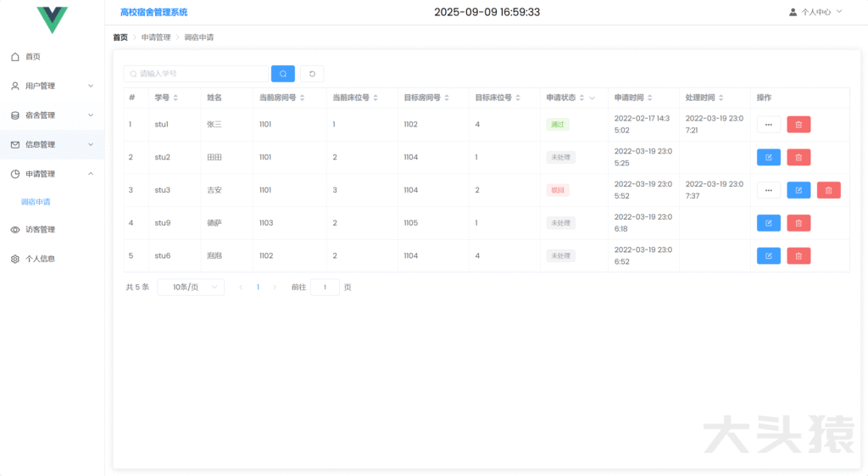Sort table by 申请状态 column arrows
868x476 pixels.
(581, 98)
